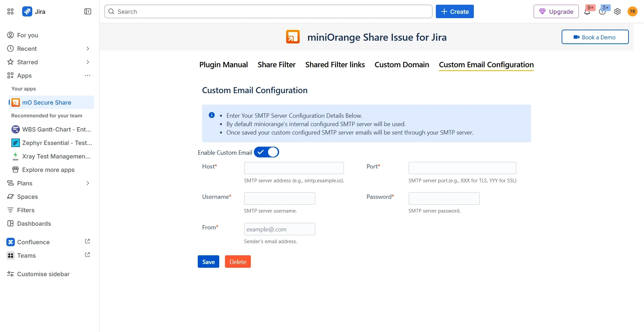
Task: Select the Custom Email Configuration tab
Action: 486,65
